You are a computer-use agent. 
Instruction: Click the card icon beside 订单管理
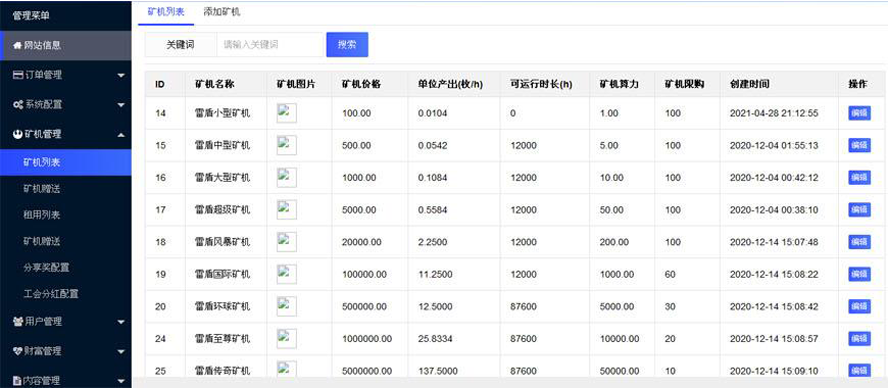pyautogui.click(x=18, y=75)
